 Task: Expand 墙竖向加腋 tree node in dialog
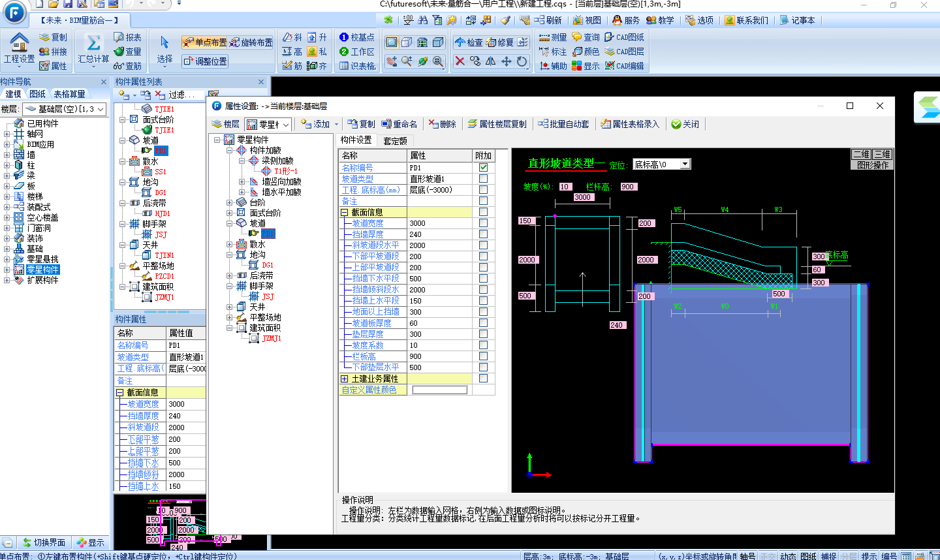coord(242,181)
